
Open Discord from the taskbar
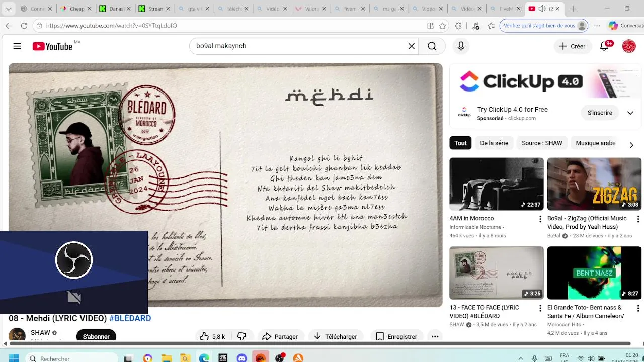click(x=242, y=358)
